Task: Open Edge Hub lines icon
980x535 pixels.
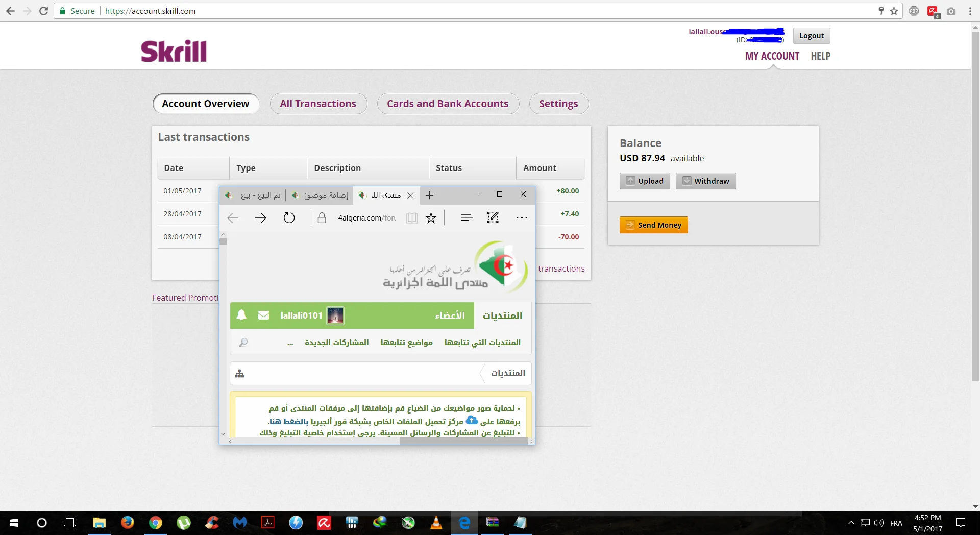Action: pos(467,218)
